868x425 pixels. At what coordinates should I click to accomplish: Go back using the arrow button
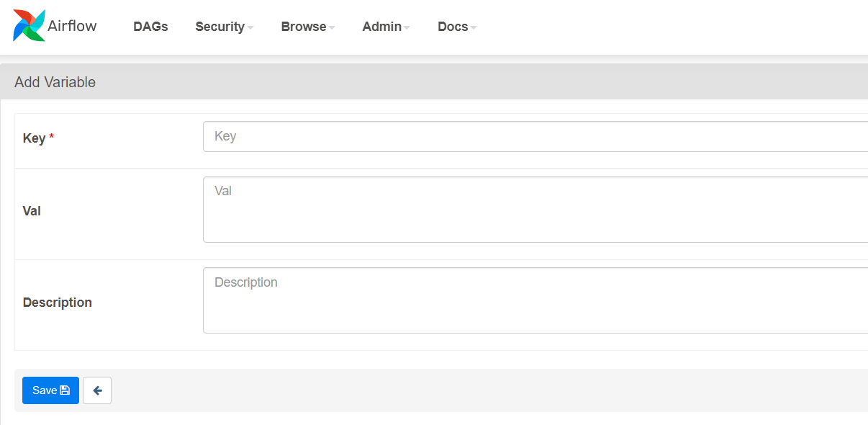[96, 390]
